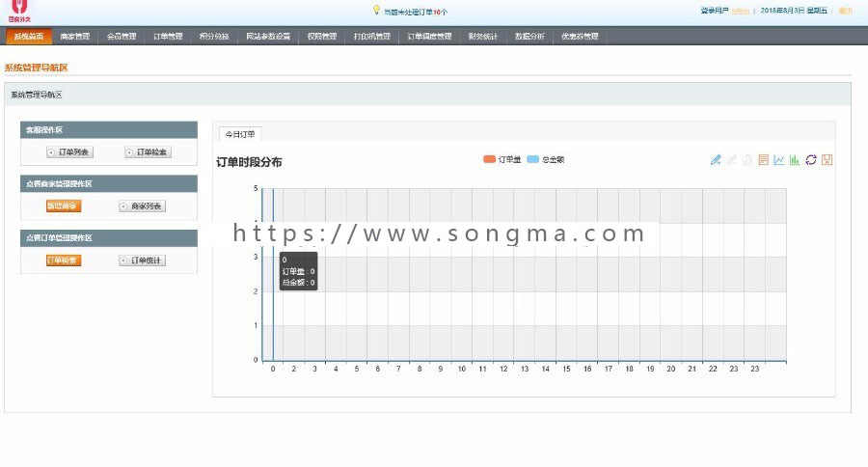The image size is (868, 467).
Task: Open the 打印机管理 menu
Action: coord(372,36)
